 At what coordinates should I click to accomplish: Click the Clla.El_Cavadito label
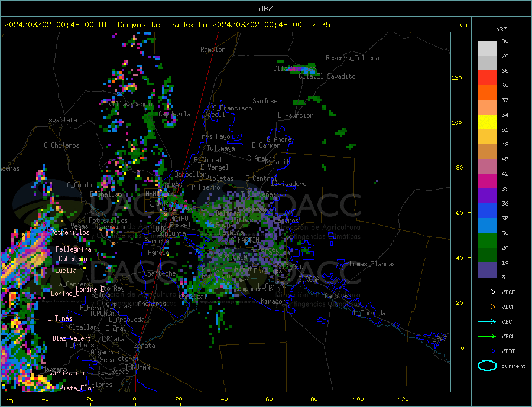[327, 76]
